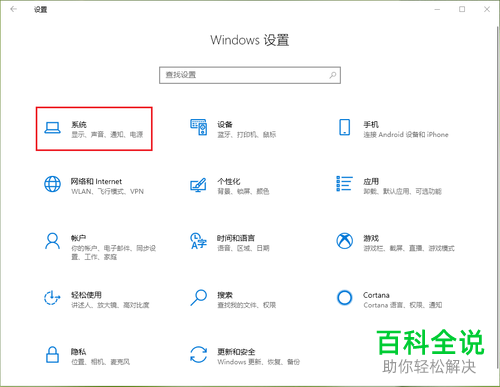The height and width of the screenshot is (387, 500).
Task: Select the 个性化 category title
Action: (x=229, y=181)
